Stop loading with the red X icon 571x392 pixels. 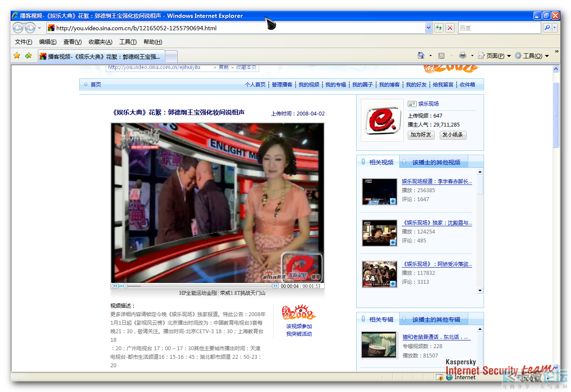pyautogui.click(x=450, y=28)
